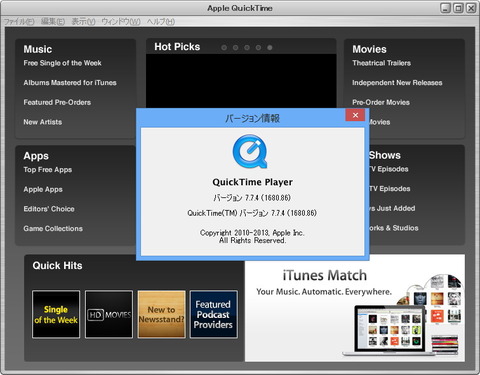Open Single of the Week tile
The height and width of the screenshot is (375, 480).
click(x=56, y=314)
